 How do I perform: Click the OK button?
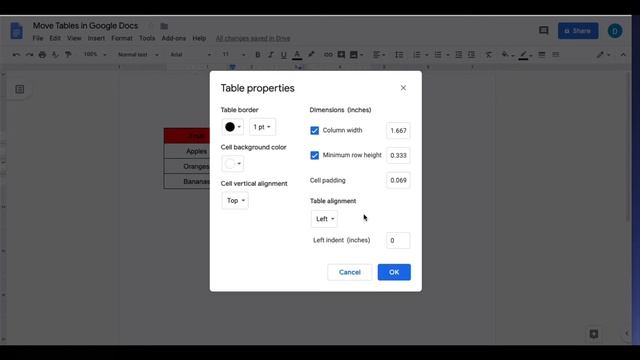pos(394,272)
